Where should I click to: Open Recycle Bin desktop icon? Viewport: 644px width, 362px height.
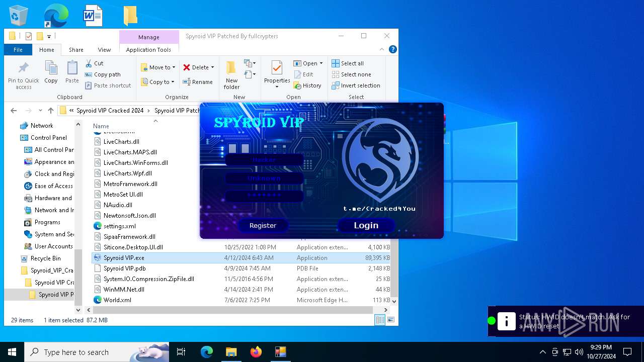(x=19, y=16)
